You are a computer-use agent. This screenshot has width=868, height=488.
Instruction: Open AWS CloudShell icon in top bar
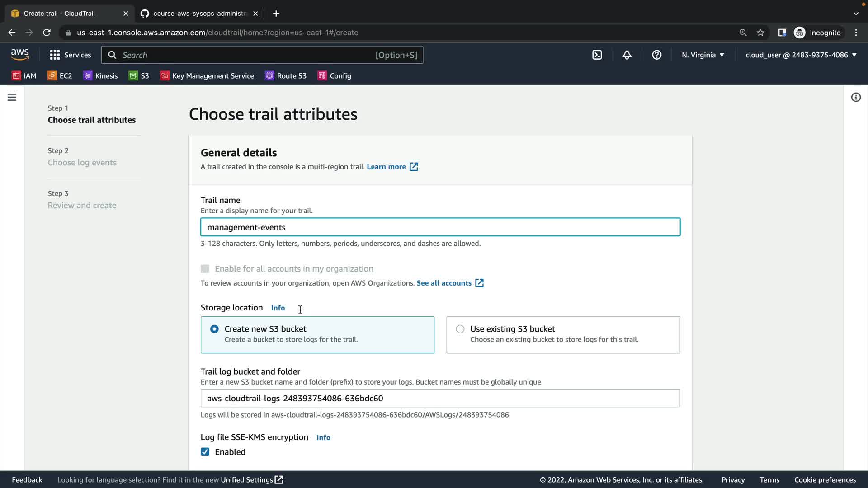[x=597, y=55]
